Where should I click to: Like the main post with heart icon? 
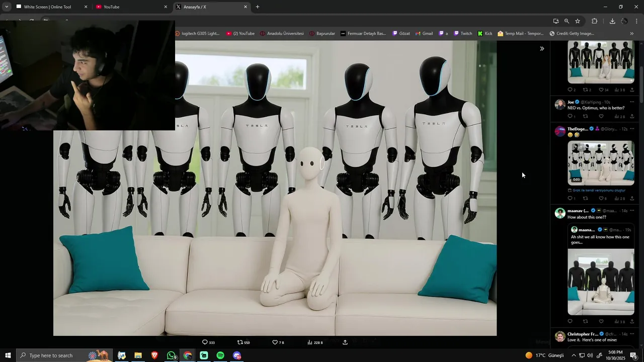[x=275, y=342]
